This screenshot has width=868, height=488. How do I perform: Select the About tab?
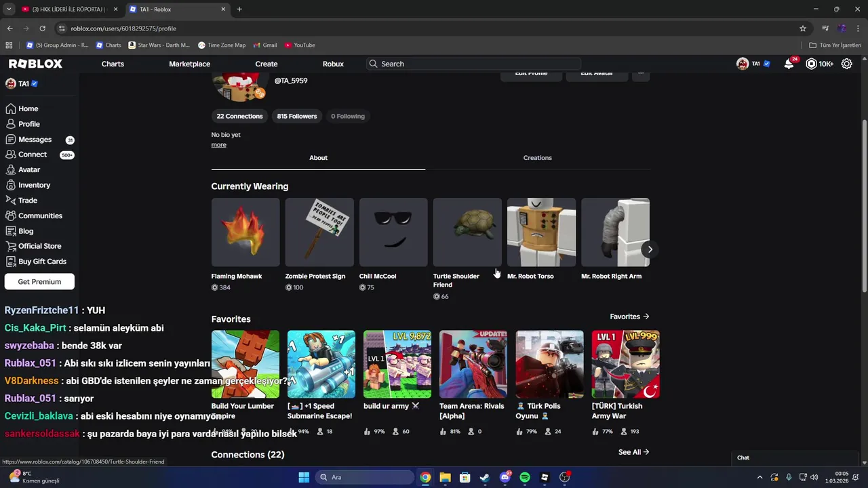(318, 158)
